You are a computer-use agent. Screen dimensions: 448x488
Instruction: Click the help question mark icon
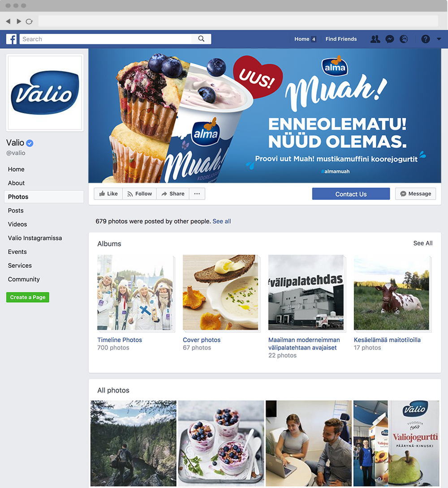[426, 39]
